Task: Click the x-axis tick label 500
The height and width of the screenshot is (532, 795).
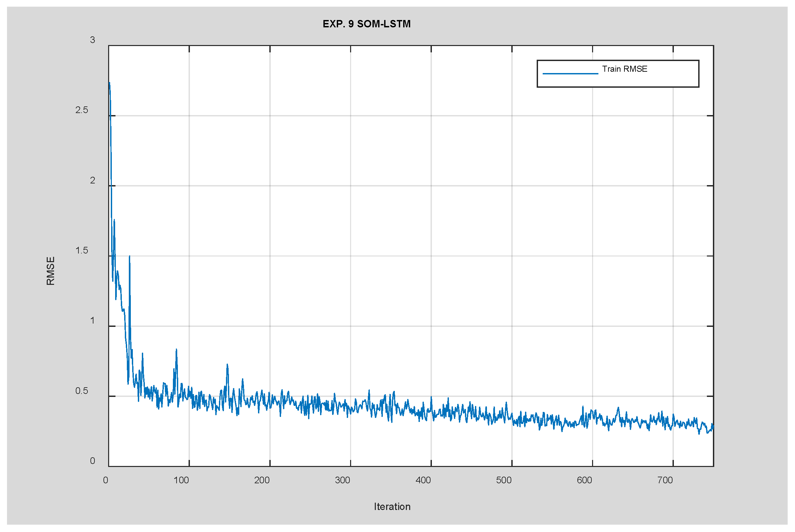Action: tap(503, 480)
